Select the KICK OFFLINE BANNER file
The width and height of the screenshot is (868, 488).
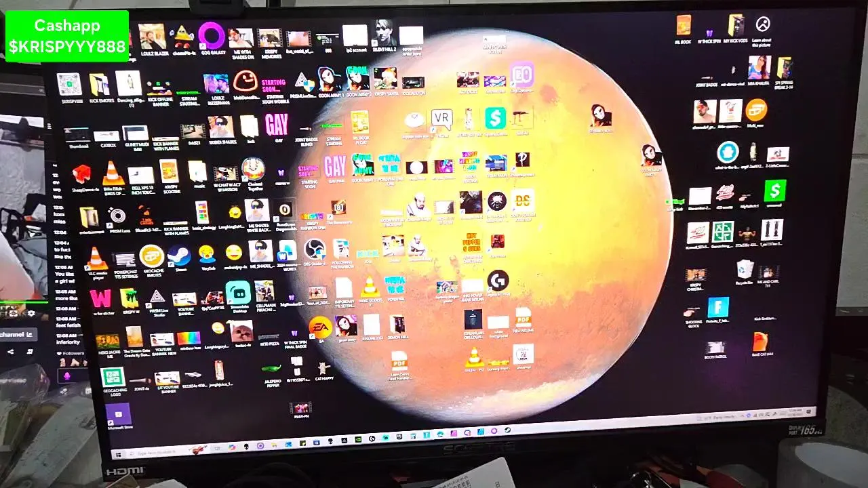point(160,94)
